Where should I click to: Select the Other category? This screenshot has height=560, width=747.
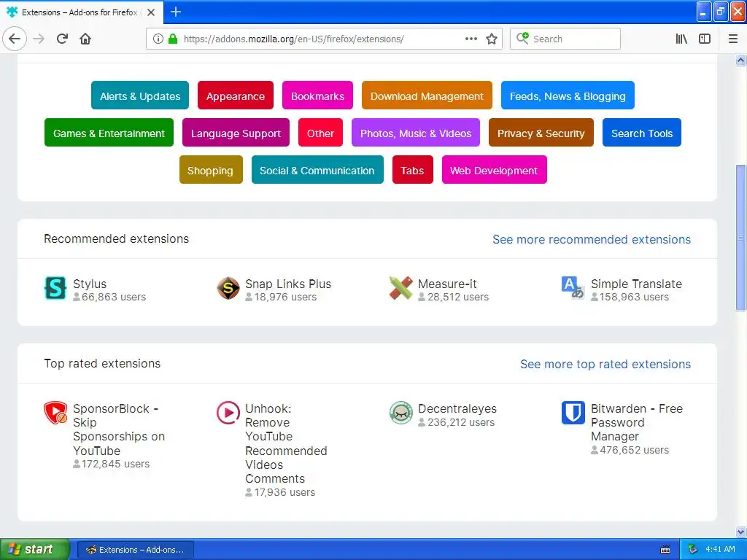[320, 133]
